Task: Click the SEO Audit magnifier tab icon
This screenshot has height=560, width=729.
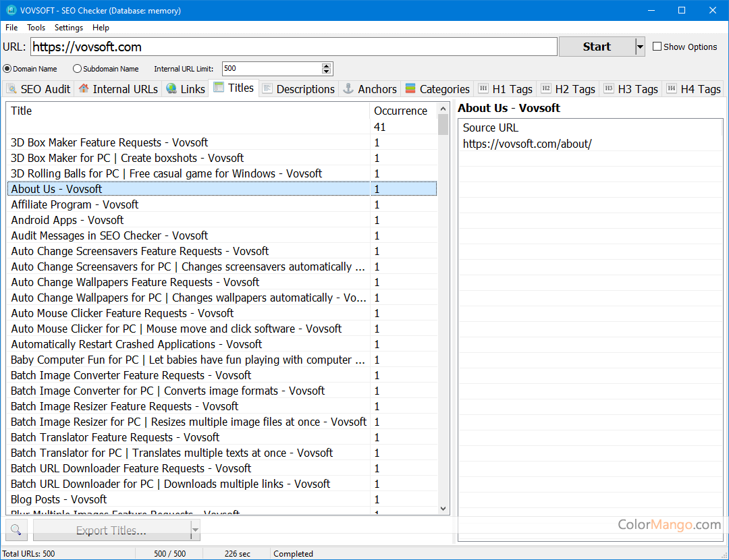Action: click(x=11, y=89)
